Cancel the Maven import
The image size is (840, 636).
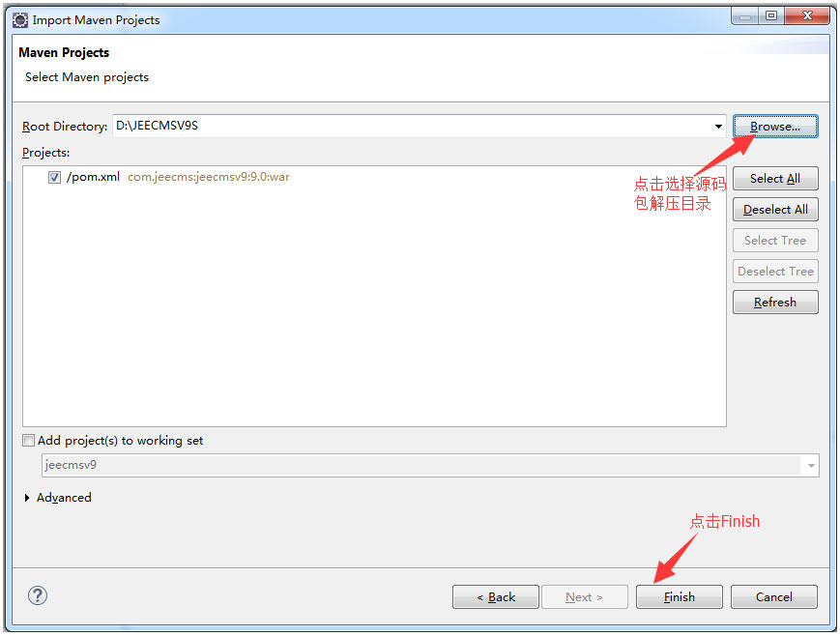click(x=773, y=597)
